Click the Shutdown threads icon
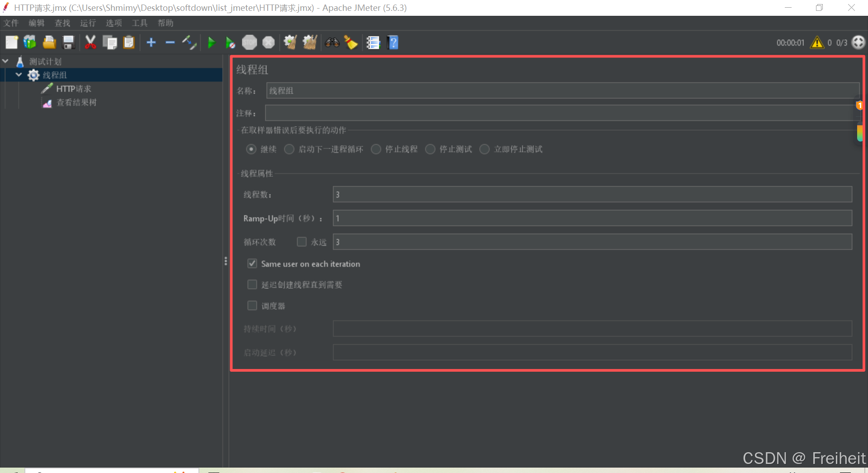The image size is (868, 473). pyautogui.click(x=269, y=43)
